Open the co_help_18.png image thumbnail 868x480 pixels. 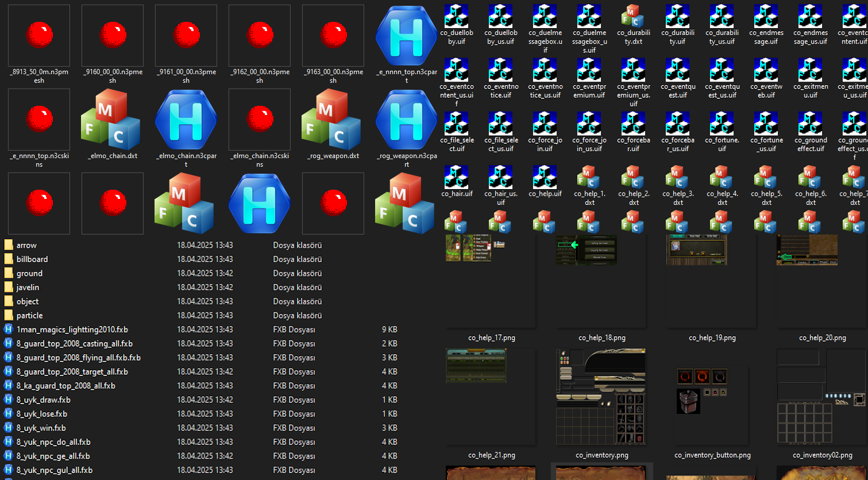click(601, 281)
